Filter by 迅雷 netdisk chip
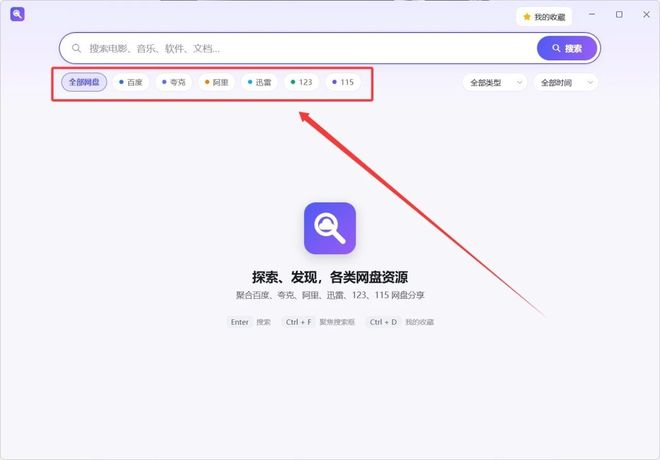The image size is (660, 460). click(259, 82)
